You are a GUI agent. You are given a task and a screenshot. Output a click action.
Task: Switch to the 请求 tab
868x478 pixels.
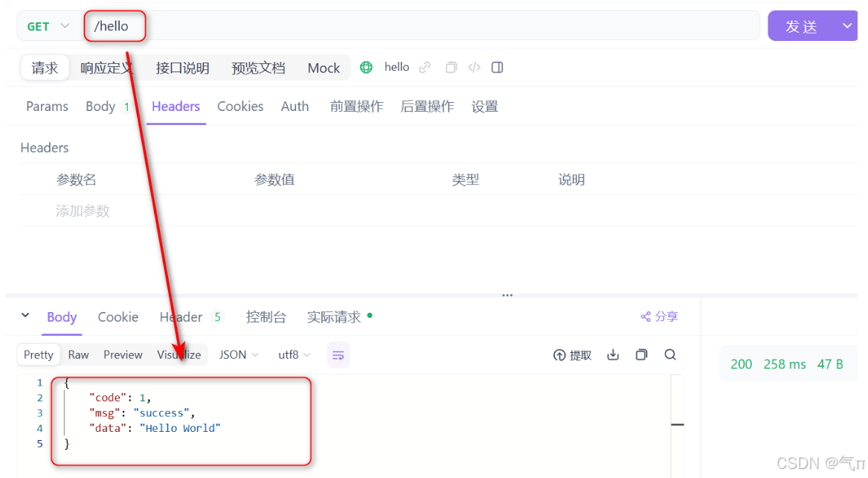pos(45,68)
